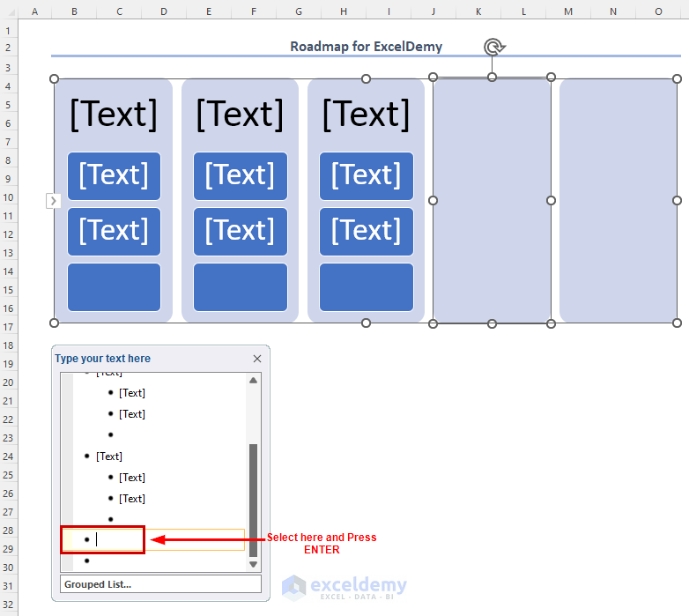Select column M header

click(x=568, y=11)
